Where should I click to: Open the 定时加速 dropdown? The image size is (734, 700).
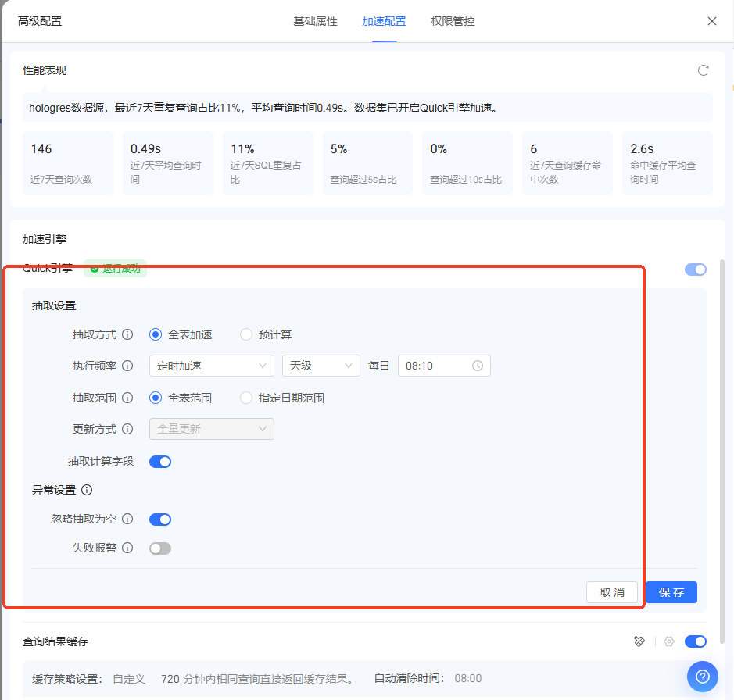pyautogui.click(x=211, y=366)
